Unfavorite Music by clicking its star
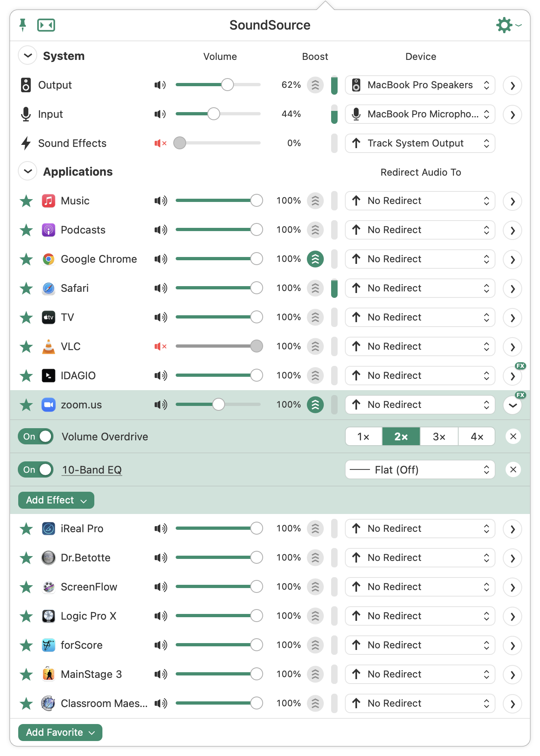 26,201
